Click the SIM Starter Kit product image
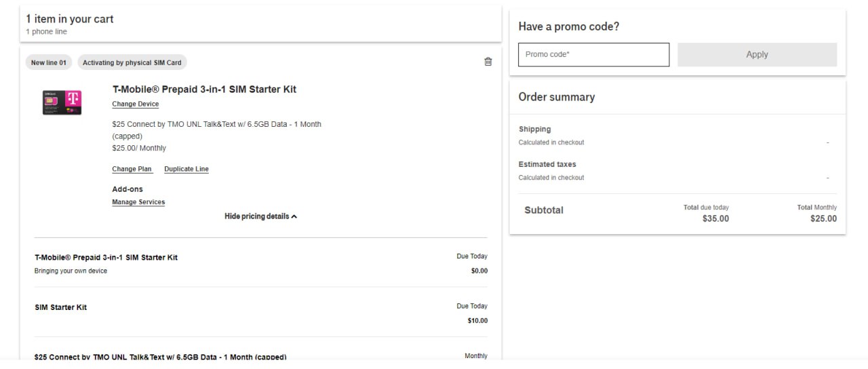Viewport: 868px width, 369px height. 62,102
